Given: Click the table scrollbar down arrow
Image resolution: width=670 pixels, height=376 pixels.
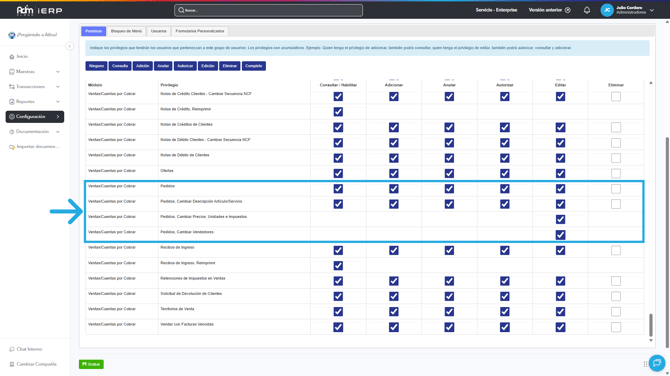Looking at the screenshot, I should pos(651,341).
